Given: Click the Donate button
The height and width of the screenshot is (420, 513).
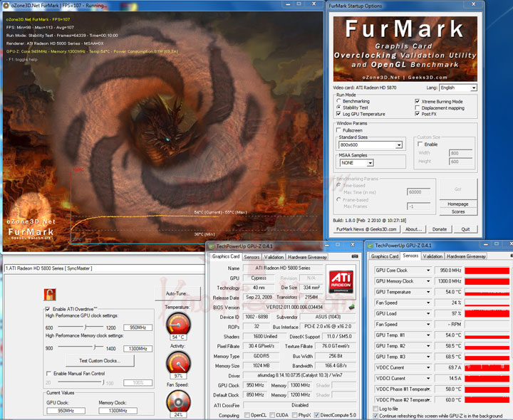Looking at the screenshot, I should coord(440,229).
